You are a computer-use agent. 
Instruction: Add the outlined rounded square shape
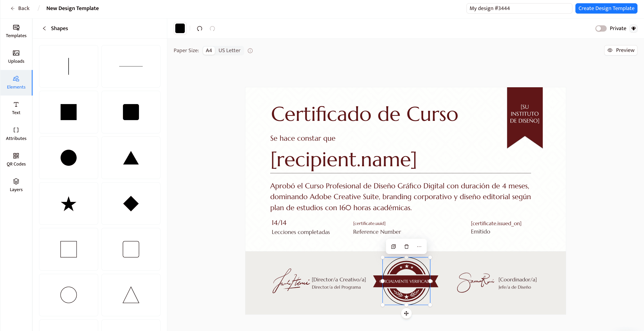pos(131,249)
